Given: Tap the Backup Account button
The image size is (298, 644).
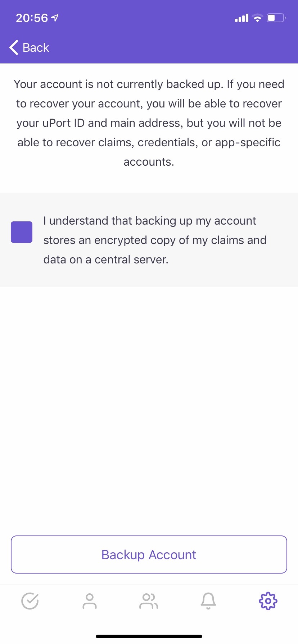Looking at the screenshot, I should coord(149,554).
